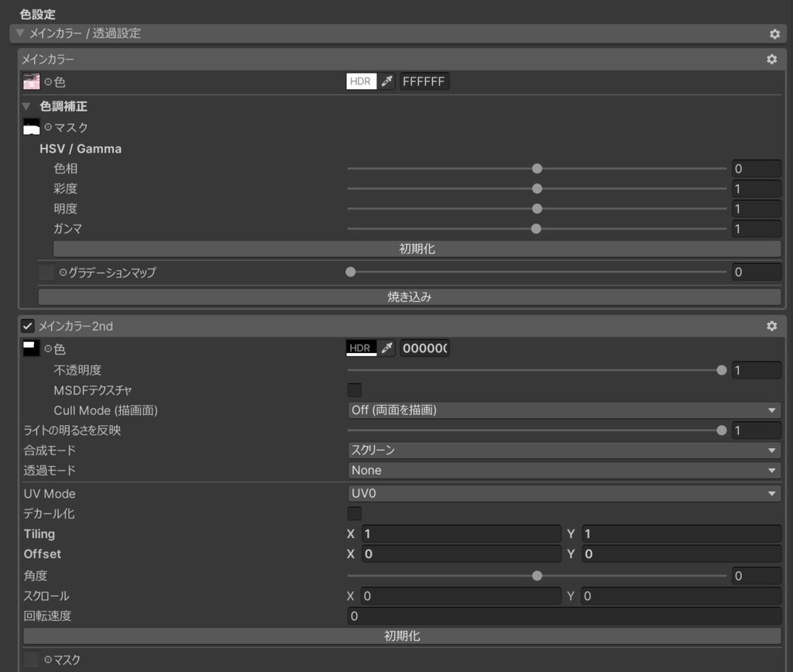Click 初期化 button under HSV / Gamma

click(x=417, y=249)
